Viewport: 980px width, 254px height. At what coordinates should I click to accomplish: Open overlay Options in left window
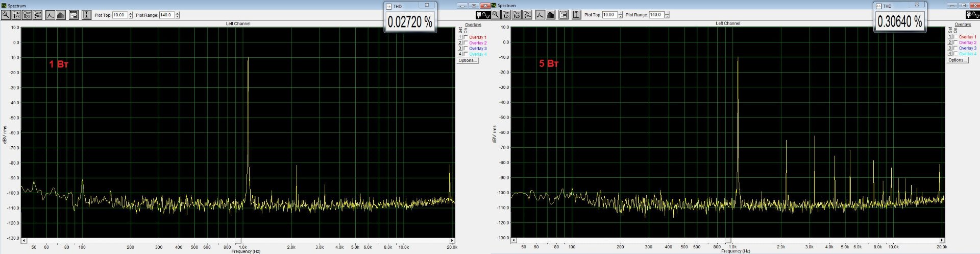pos(467,60)
